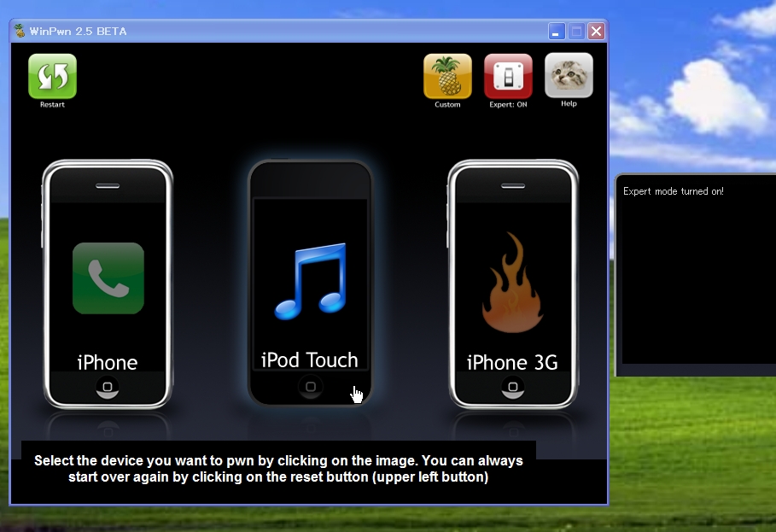Click the "Select the device you want to pwn" instruction text
The height and width of the screenshot is (532, 776).
(278, 469)
